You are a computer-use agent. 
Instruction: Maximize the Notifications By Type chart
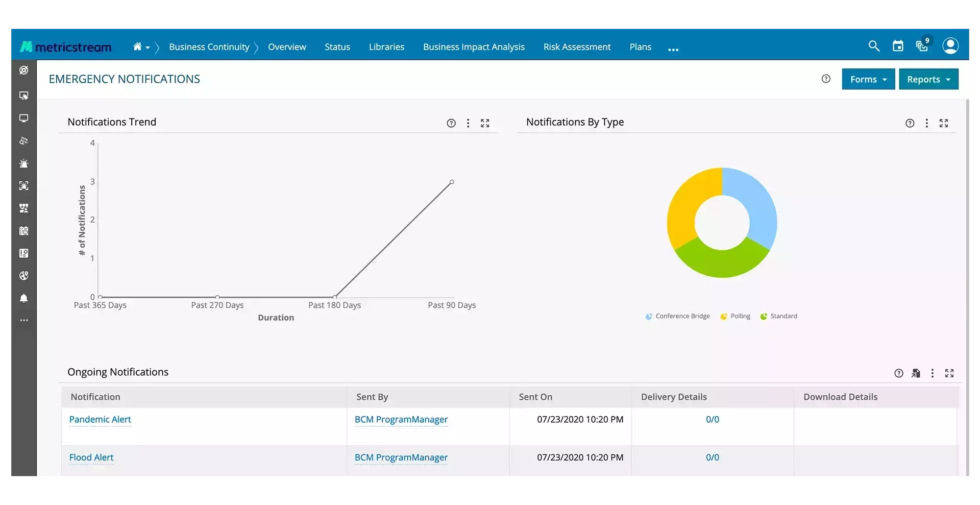click(944, 123)
